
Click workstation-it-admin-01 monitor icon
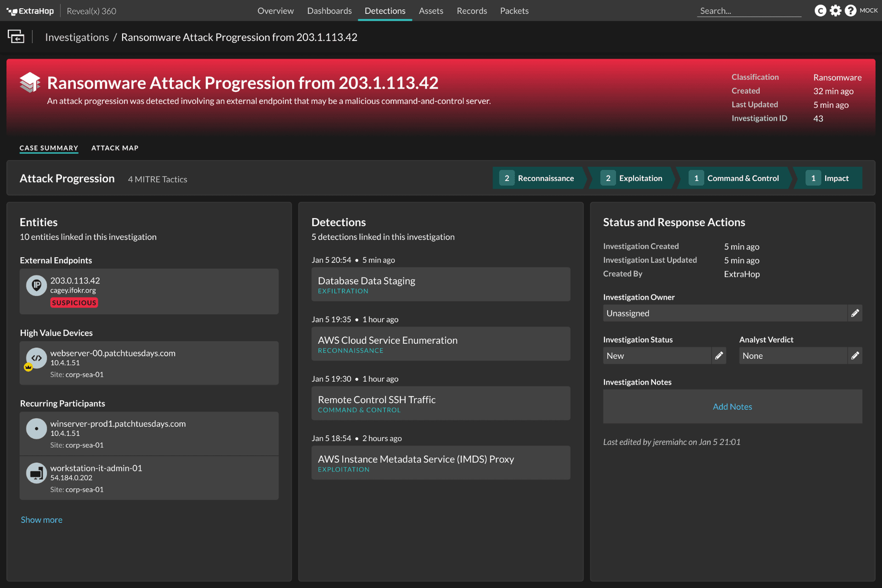coord(36,473)
